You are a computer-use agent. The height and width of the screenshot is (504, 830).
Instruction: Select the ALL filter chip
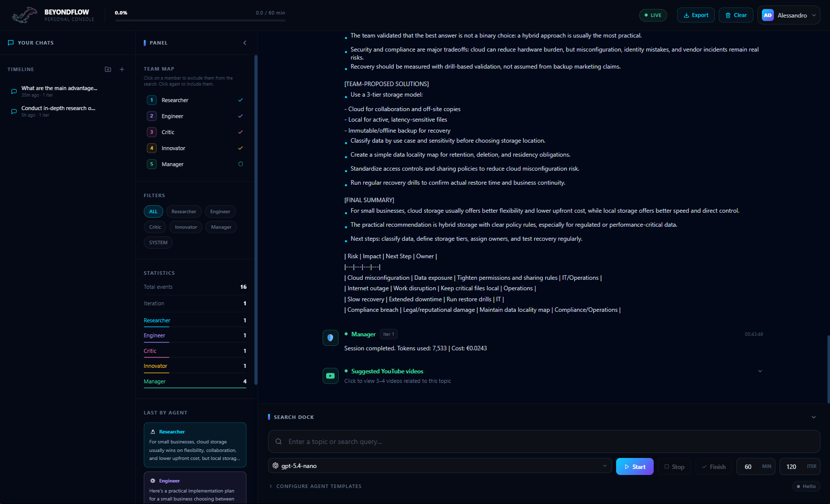coord(153,212)
